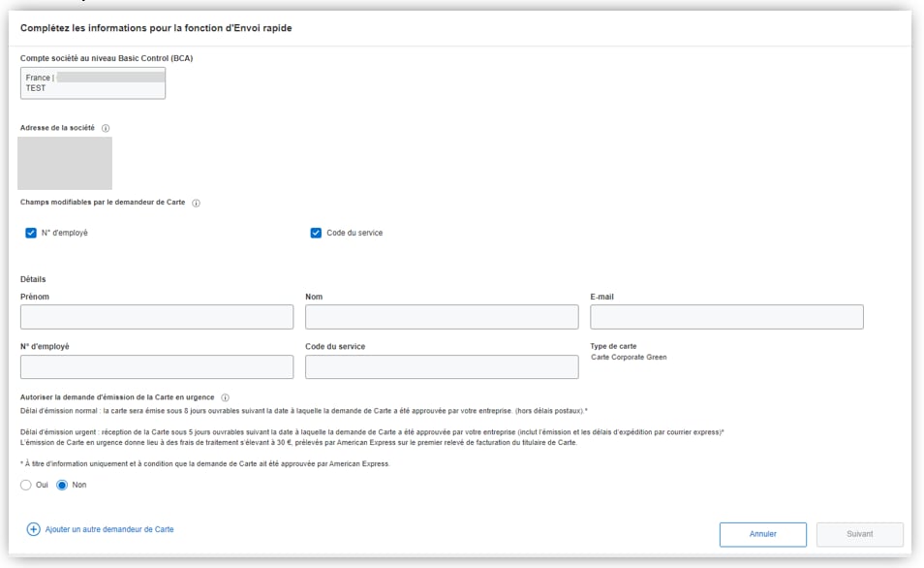Place cursor in the E-mail field
The width and height of the screenshot is (924, 568).
[726, 317]
